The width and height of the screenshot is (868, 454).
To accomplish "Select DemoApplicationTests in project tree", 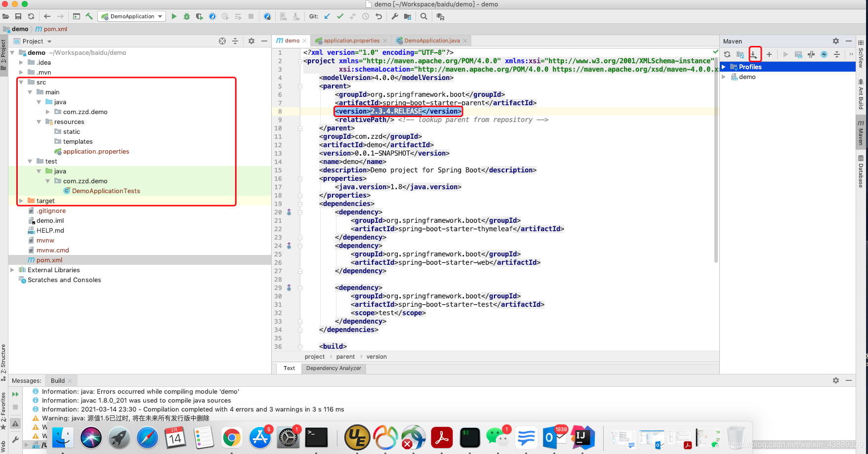I will coord(106,191).
